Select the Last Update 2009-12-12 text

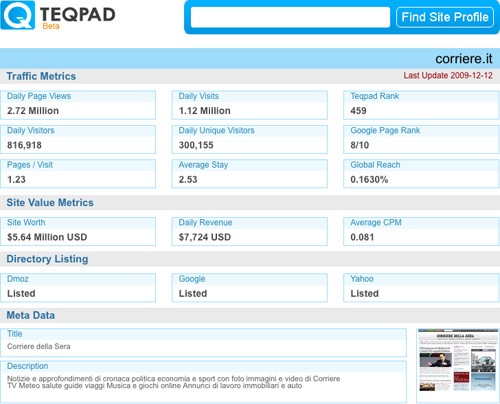(x=448, y=76)
